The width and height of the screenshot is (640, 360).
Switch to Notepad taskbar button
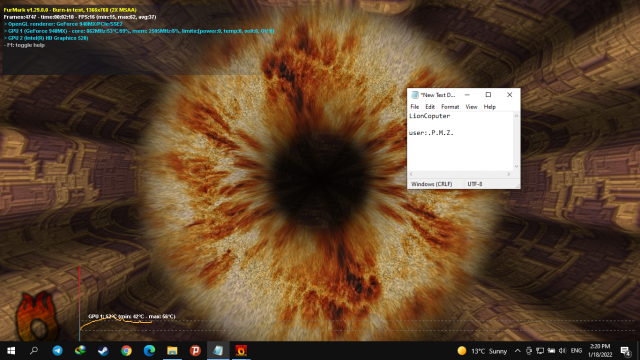218,351
